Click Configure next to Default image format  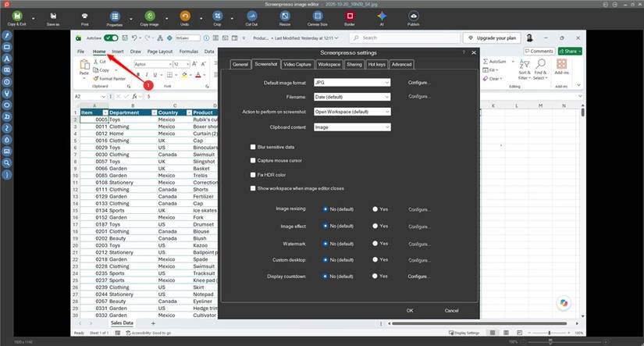point(419,83)
